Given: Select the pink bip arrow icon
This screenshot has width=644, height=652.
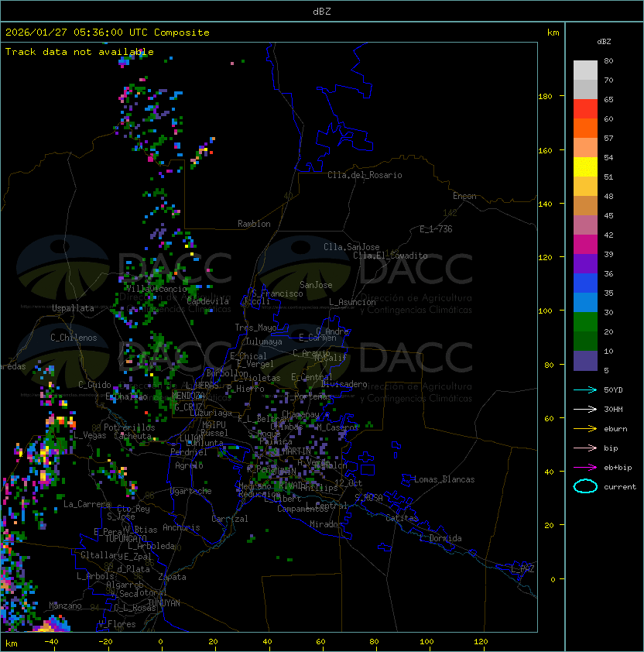Looking at the screenshot, I should click(x=585, y=448).
